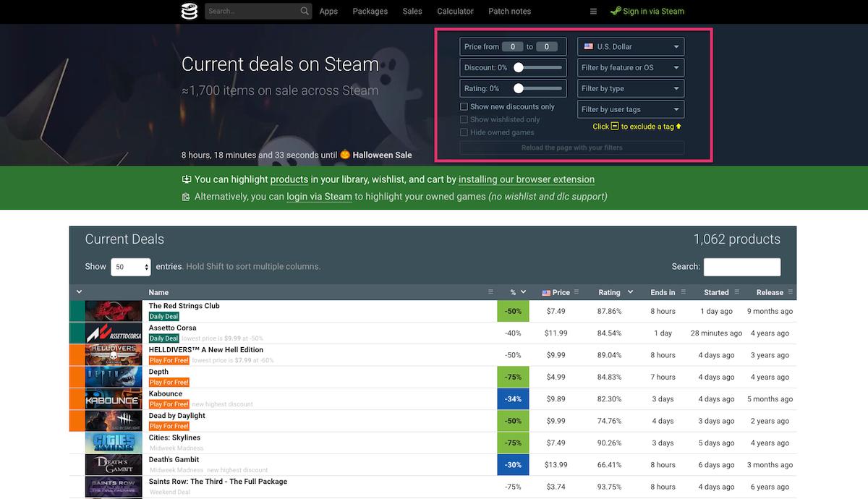Click the filter icon on the Price column header

[575, 292]
